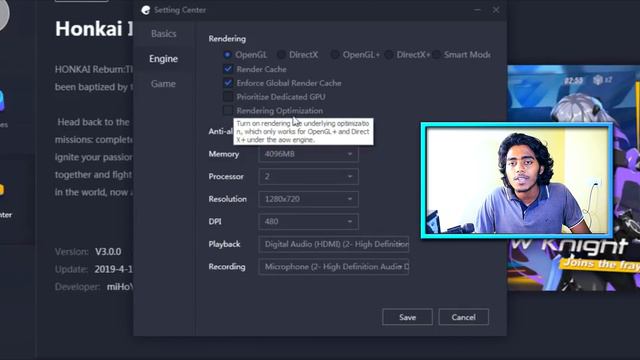Click the Save button
640x360 pixels.
tap(407, 317)
